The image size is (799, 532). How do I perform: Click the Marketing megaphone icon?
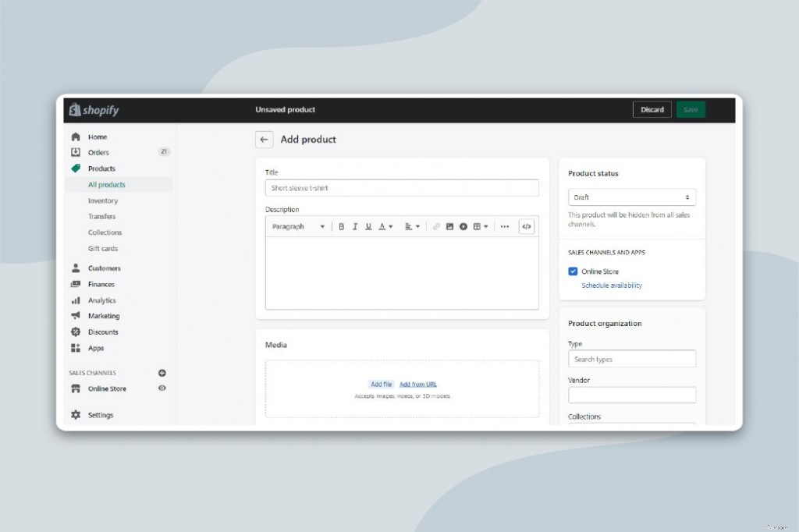76,316
